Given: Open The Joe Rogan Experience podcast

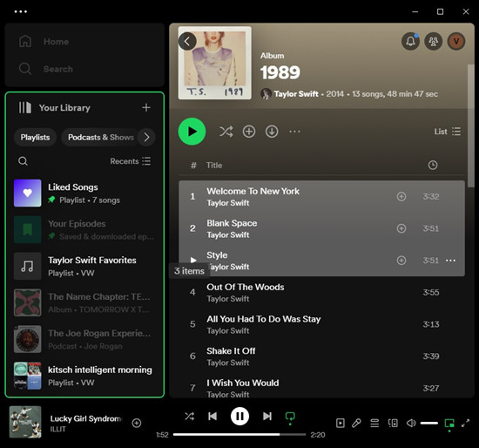Looking at the screenshot, I should (84, 339).
